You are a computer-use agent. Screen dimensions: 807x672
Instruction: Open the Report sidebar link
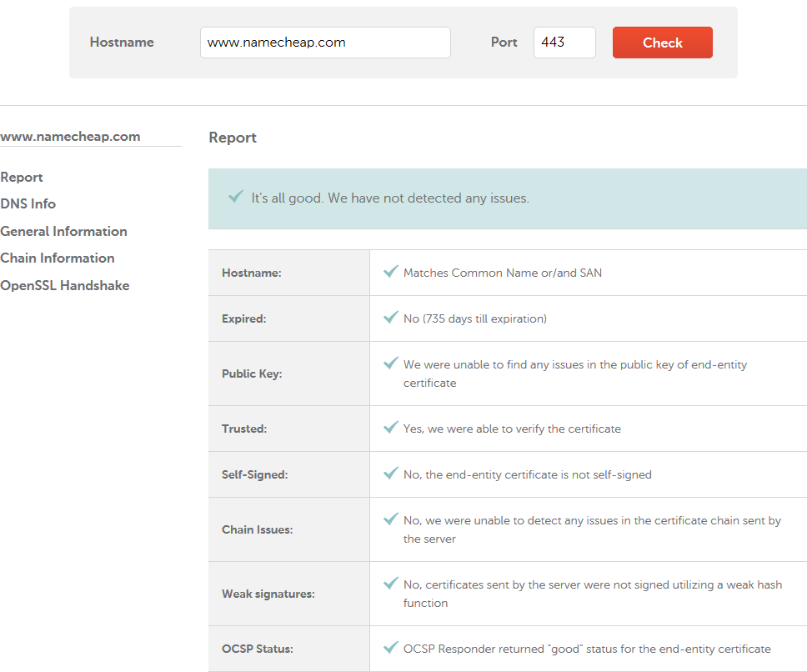click(22, 178)
